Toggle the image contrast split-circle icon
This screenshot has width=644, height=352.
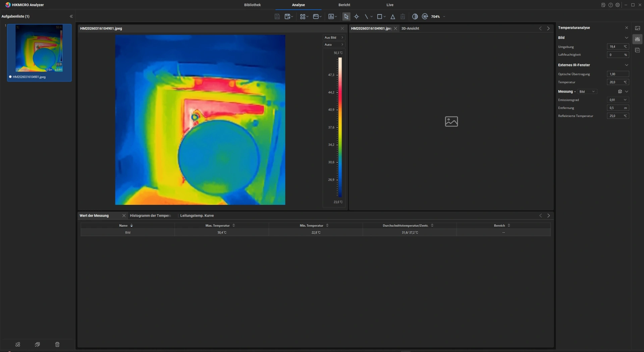[415, 16]
